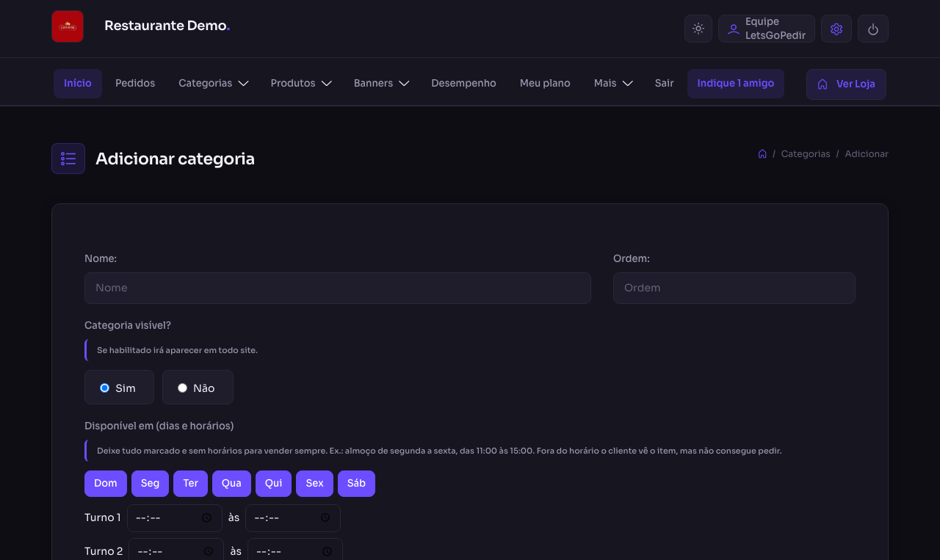940x560 pixels.
Task: Open the Turno 1 start time clock picker
Action: pos(207,518)
